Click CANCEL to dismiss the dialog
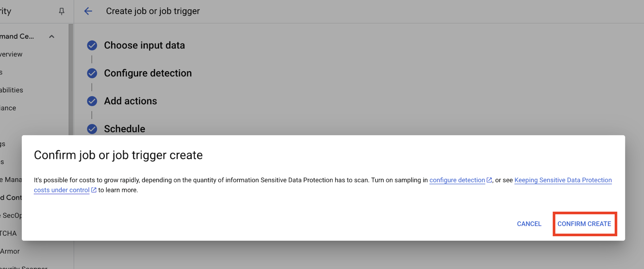644x269 pixels. click(529, 224)
